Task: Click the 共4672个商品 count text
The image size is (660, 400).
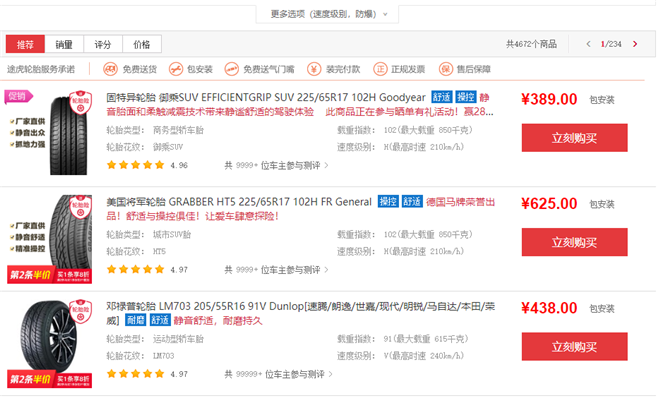Action: tap(531, 44)
